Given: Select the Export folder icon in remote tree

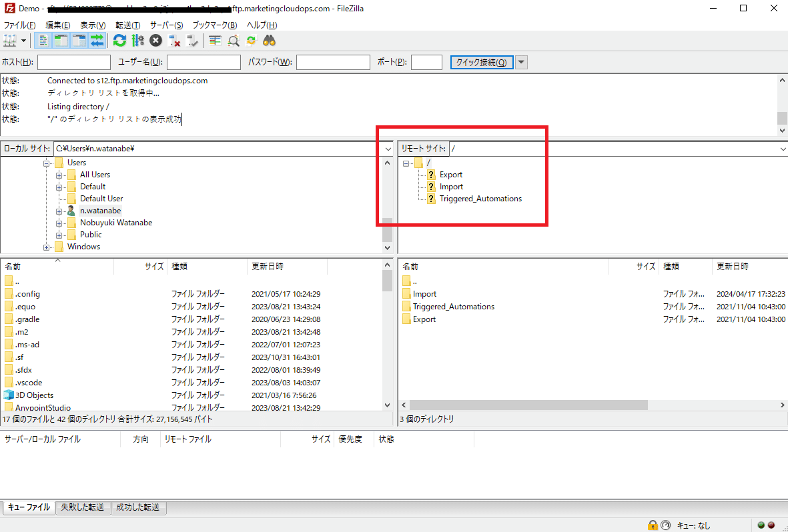Looking at the screenshot, I should [430, 174].
